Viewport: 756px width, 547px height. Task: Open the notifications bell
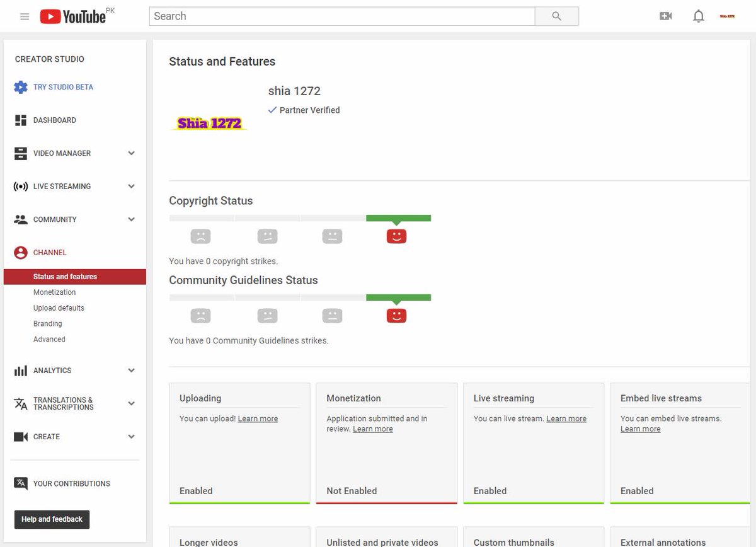point(699,16)
